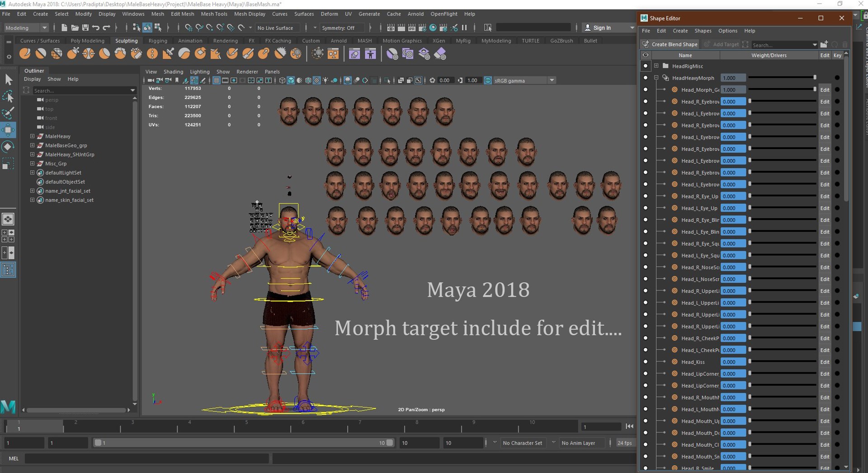Toggle the Key dot for Head_Kiss row
Image resolution: width=868 pixels, height=473 pixels.
(x=837, y=362)
